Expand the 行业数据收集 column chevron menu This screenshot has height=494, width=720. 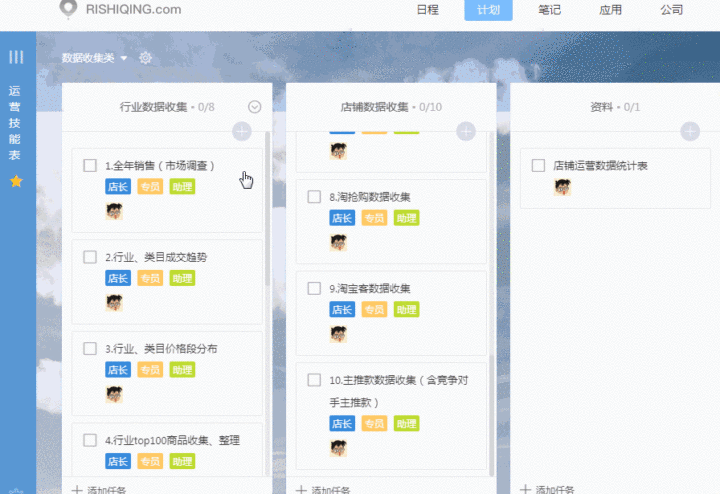(x=254, y=107)
